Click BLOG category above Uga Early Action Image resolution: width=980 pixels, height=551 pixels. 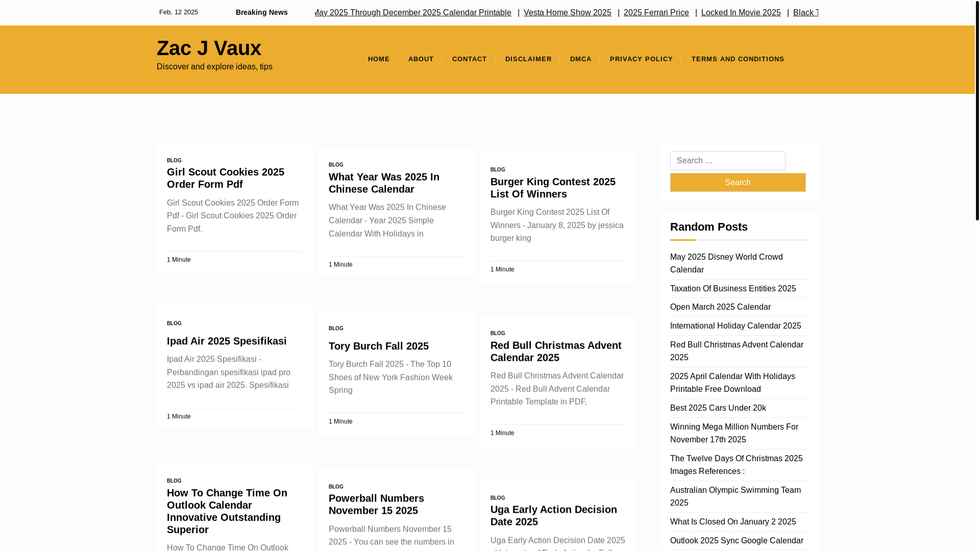498,498
